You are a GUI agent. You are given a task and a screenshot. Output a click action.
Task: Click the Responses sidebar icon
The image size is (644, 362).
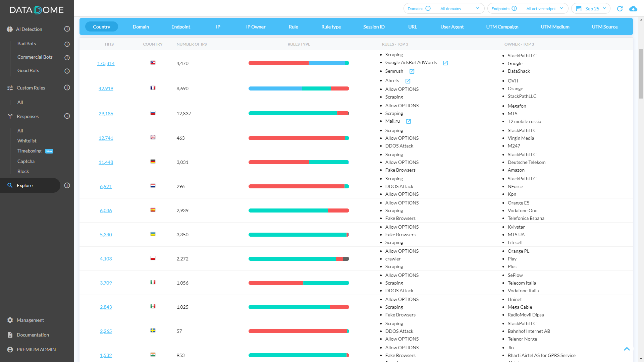tap(10, 116)
